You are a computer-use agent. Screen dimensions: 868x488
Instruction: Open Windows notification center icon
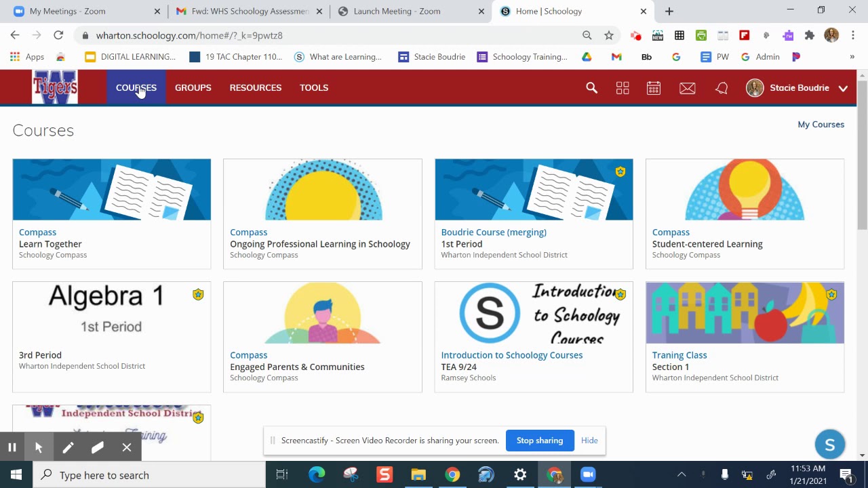[x=846, y=474]
